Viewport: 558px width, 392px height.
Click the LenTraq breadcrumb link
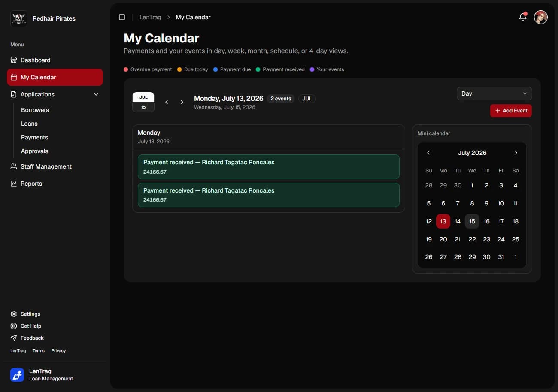[x=150, y=17]
